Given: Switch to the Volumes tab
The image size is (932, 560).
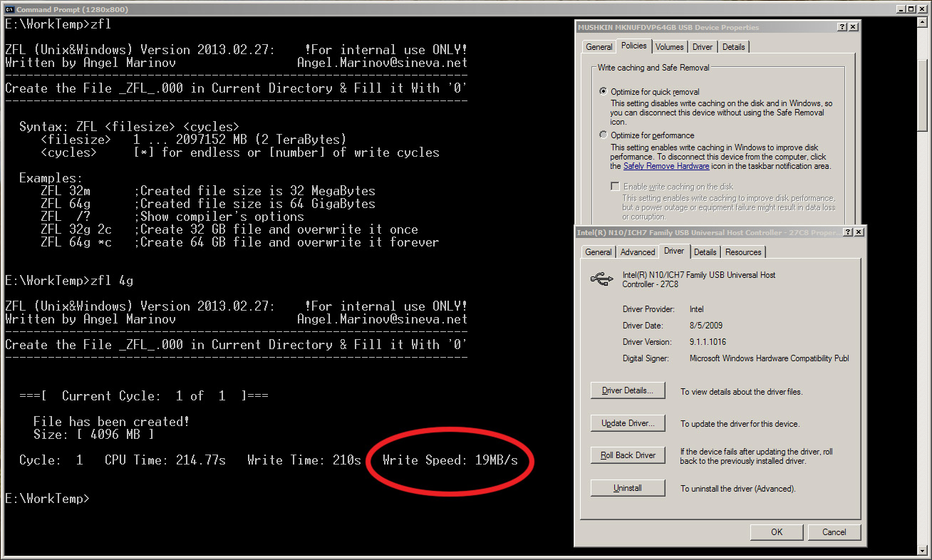Looking at the screenshot, I should coord(669,47).
